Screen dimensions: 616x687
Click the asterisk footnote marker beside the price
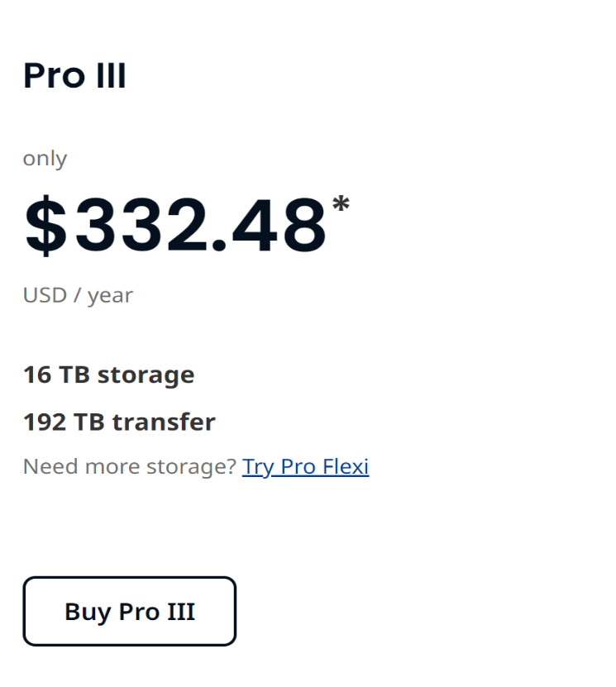pyautogui.click(x=341, y=203)
